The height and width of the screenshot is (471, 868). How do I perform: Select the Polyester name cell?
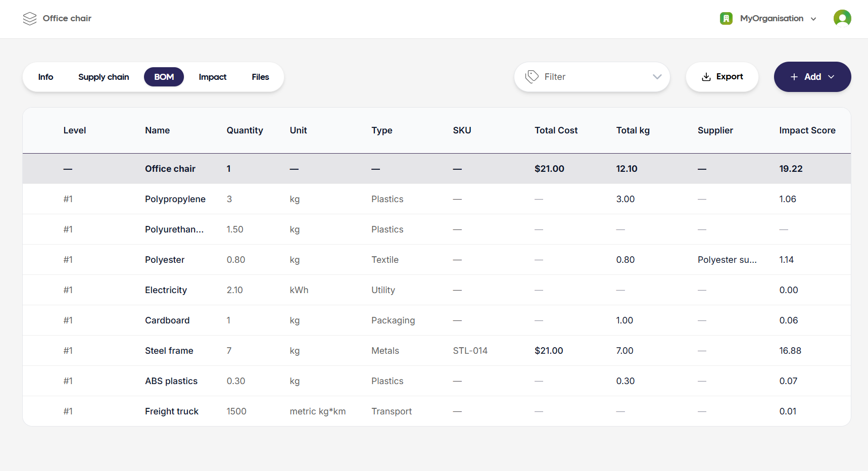click(165, 260)
